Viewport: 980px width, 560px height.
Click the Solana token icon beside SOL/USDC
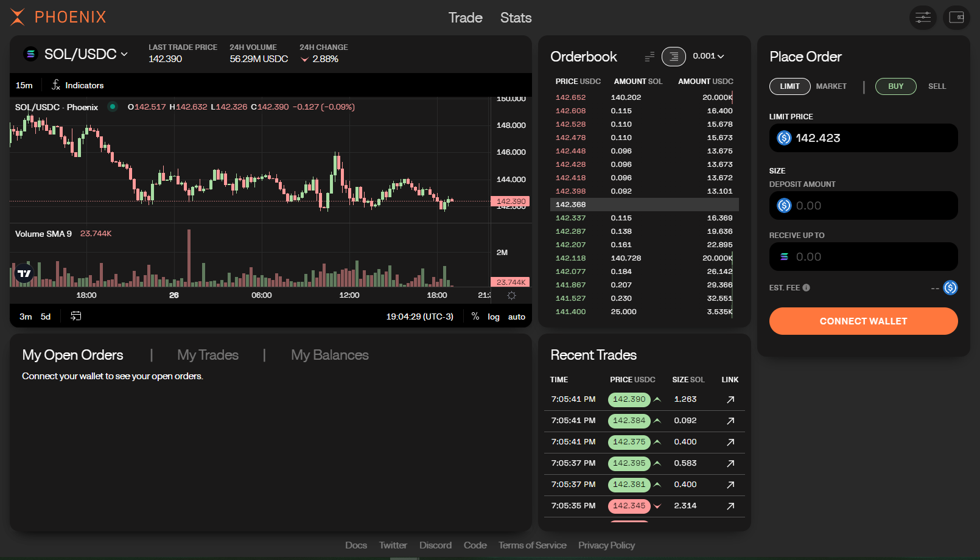[x=30, y=54]
